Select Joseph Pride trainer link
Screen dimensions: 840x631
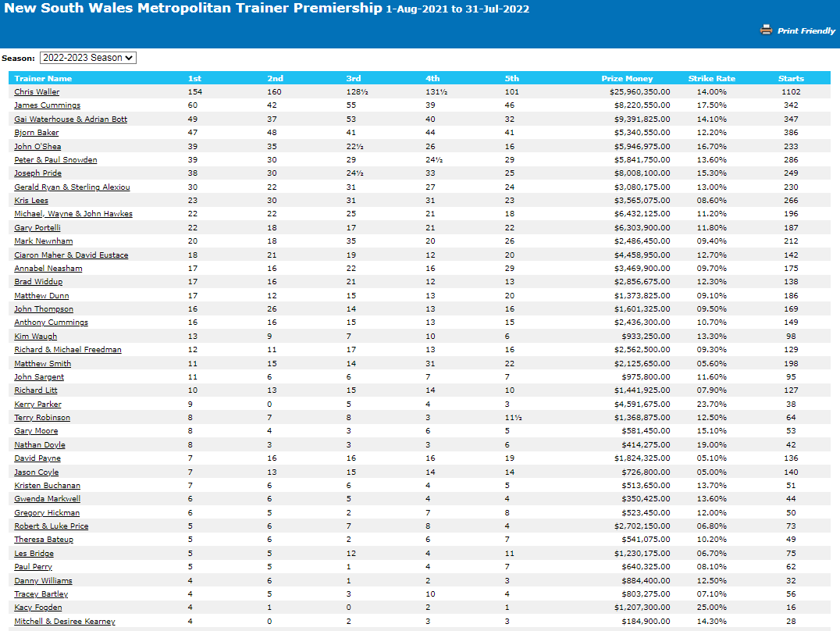click(37, 173)
